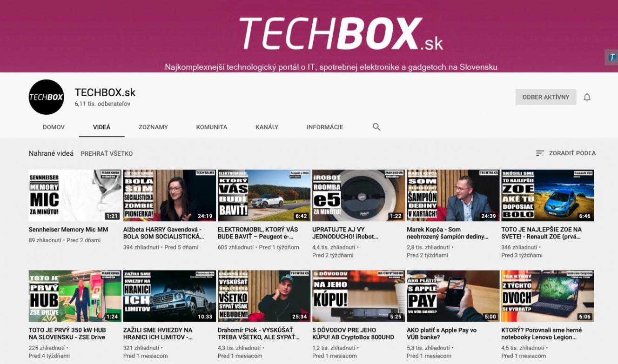Open the ZORADIŤ PODĽA sort menu
The height and width of the screenshot is (364, 618).
(x=566, y=153)
